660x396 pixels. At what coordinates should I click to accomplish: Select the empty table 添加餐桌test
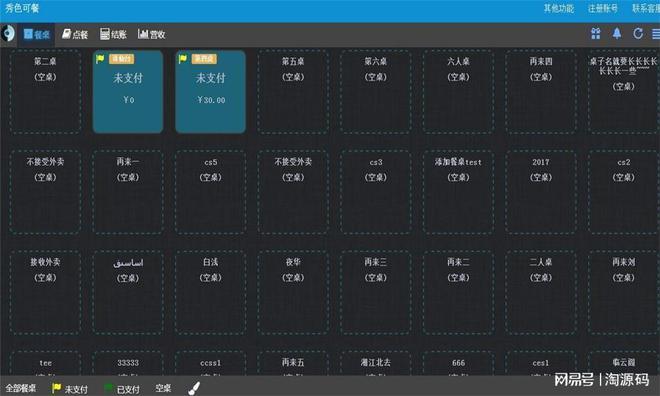click(458, 192)
